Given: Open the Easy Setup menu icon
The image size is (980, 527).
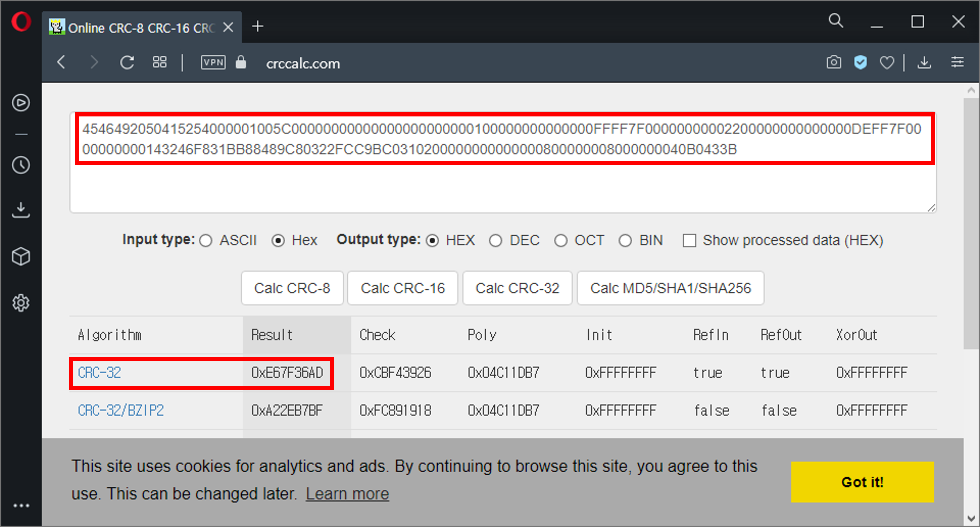Looking at the screenshot, I should click(x=957, y=62).
